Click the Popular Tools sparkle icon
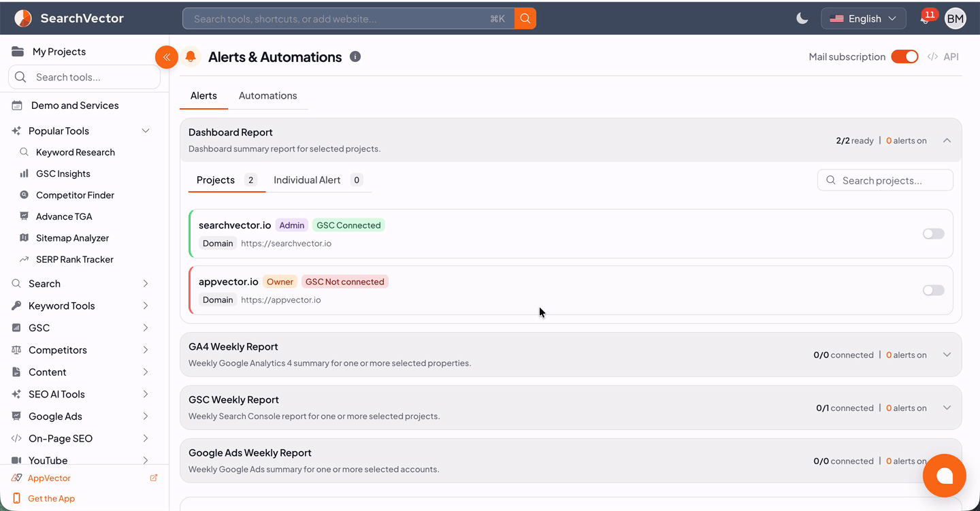This screenshot has height=511, width=980. 16,131
